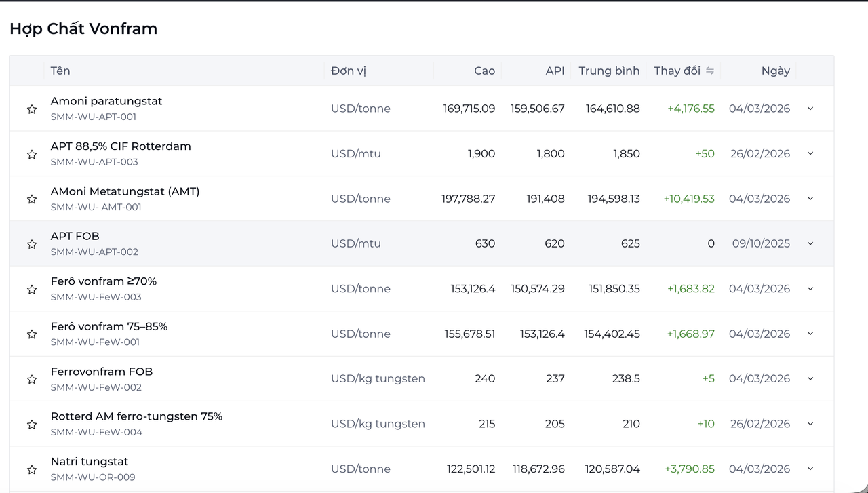
Task: Click the high price 155,678.51
Action: pyautogui.click(x=470, y=334)
